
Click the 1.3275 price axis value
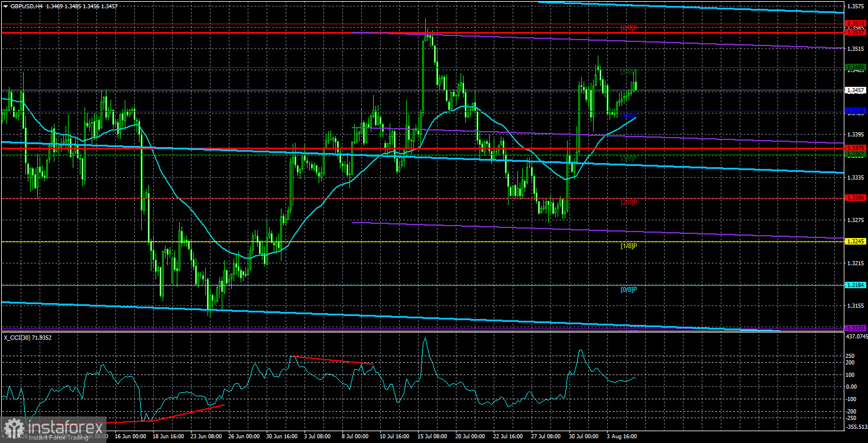(x=856, y=220)
